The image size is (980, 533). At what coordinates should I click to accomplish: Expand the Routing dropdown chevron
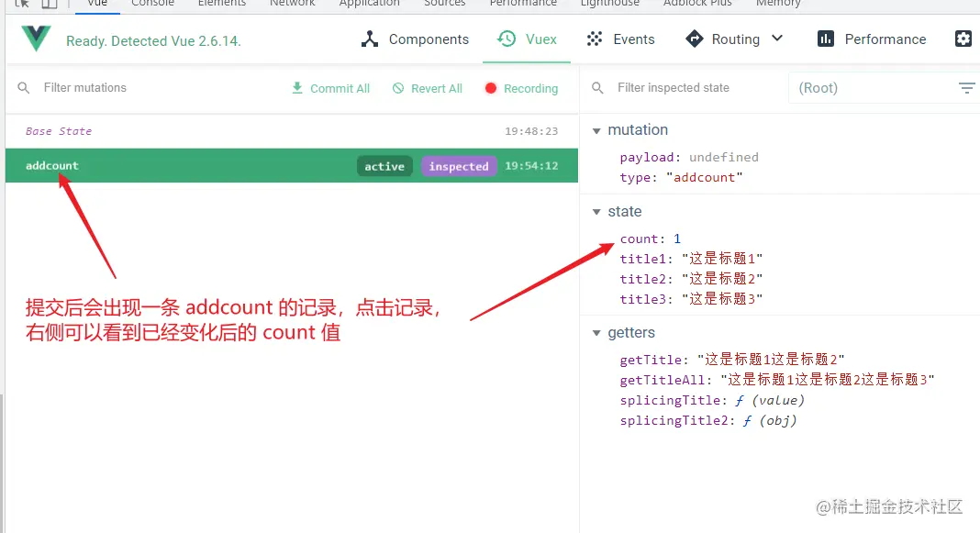777,39
